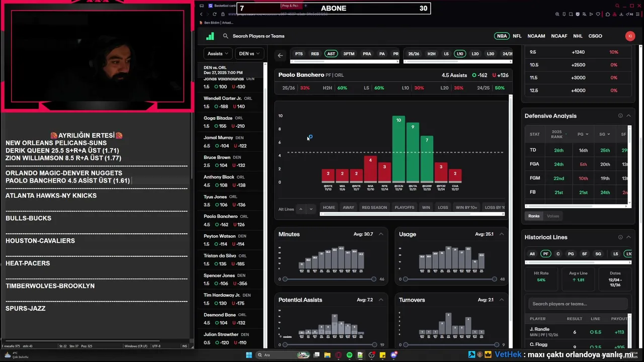Collapse the Defensive Analysis panel
The width and height of the screenshot is (644, 362).
point(628,116)
